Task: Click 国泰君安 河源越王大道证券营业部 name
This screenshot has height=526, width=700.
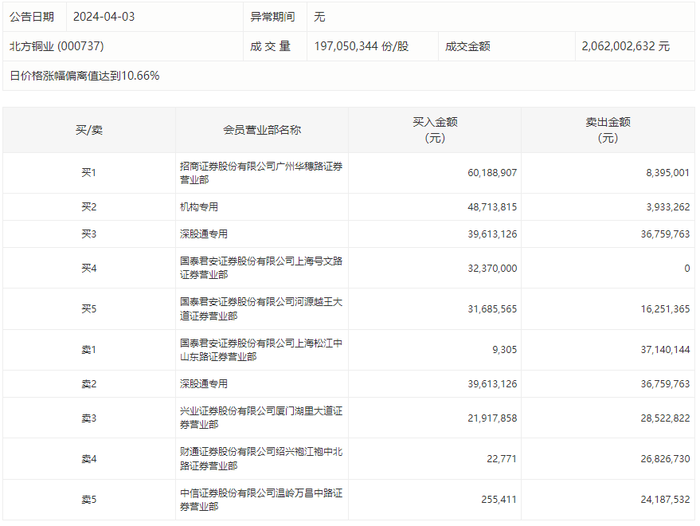Action: point(261,309)
